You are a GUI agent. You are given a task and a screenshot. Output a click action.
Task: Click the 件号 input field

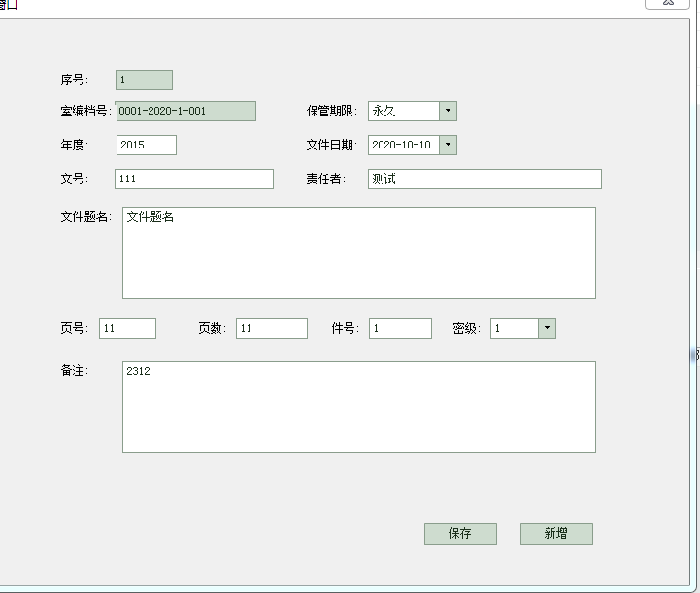pyautogui.click(x=400, y=328)
